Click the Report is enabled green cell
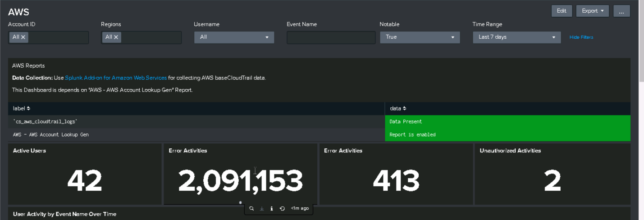644x220 pixels. click(507, 134)
